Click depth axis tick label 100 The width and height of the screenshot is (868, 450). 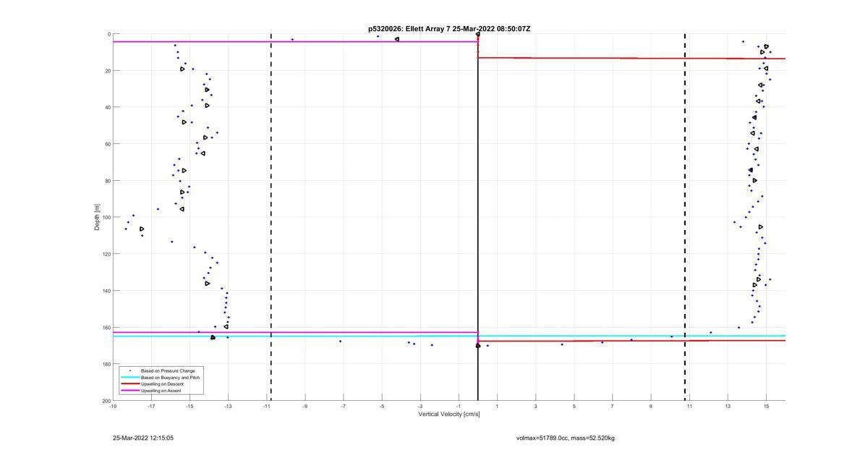coord(106,217)
